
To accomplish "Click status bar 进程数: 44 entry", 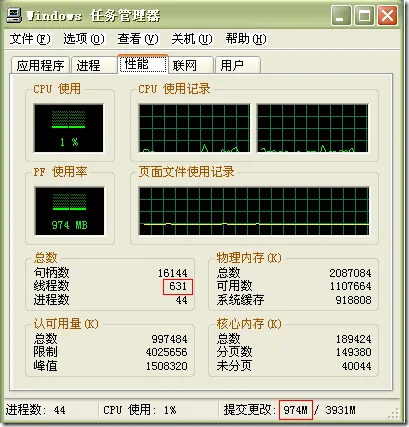I will tap(36, 410).
